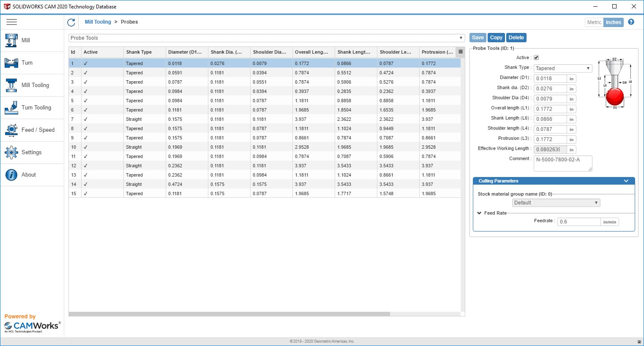Select Straight shank type in row 10

(x=145, y=147)
